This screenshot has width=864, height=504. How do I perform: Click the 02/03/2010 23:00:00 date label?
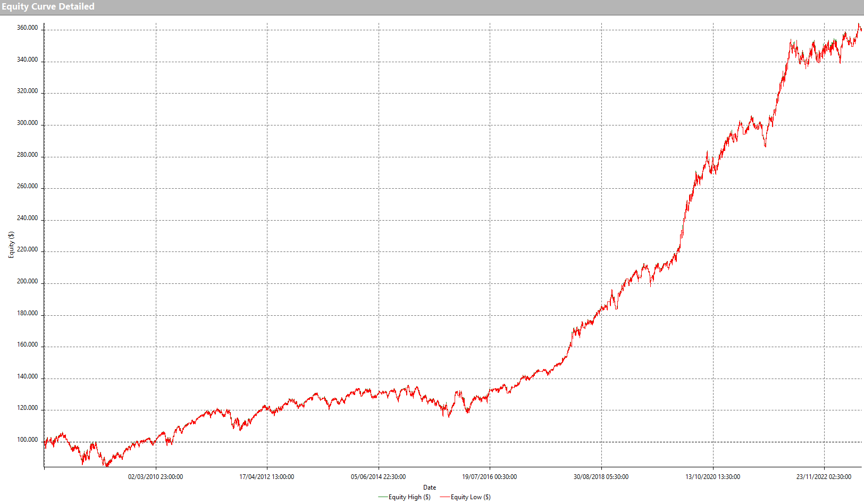(x=155, y=477)
